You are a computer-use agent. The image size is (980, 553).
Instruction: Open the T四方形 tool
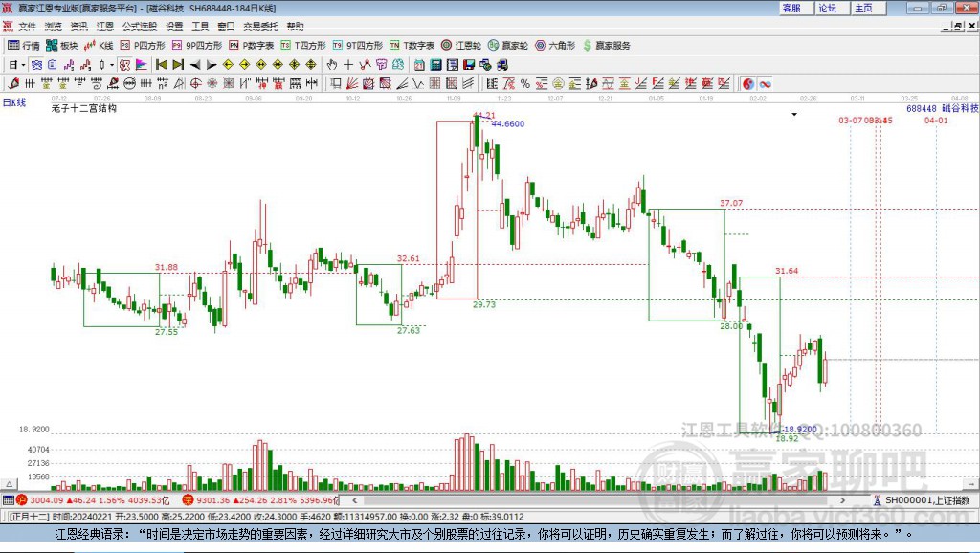coord(303,46)
